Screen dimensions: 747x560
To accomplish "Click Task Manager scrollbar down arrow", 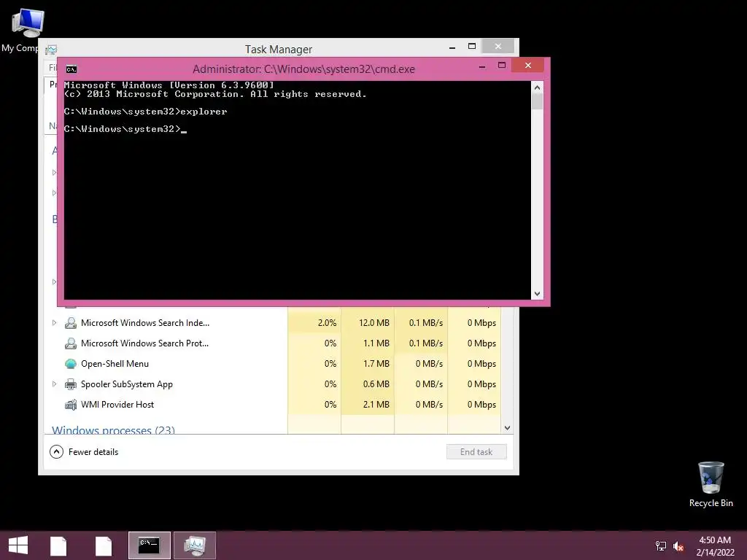I will (508, 428).
